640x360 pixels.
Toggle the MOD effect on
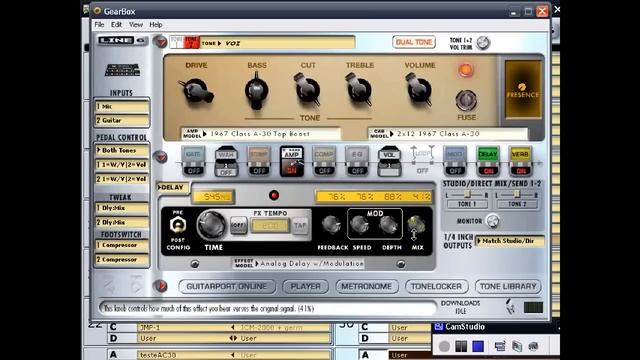coord(455,161)
